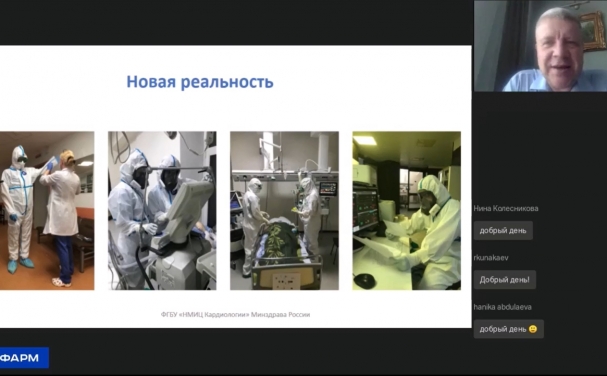This screenshot has width=607, height=376.
Task: Click the hanika abdulaeva chat name
Action: click(x=502, y=307)
